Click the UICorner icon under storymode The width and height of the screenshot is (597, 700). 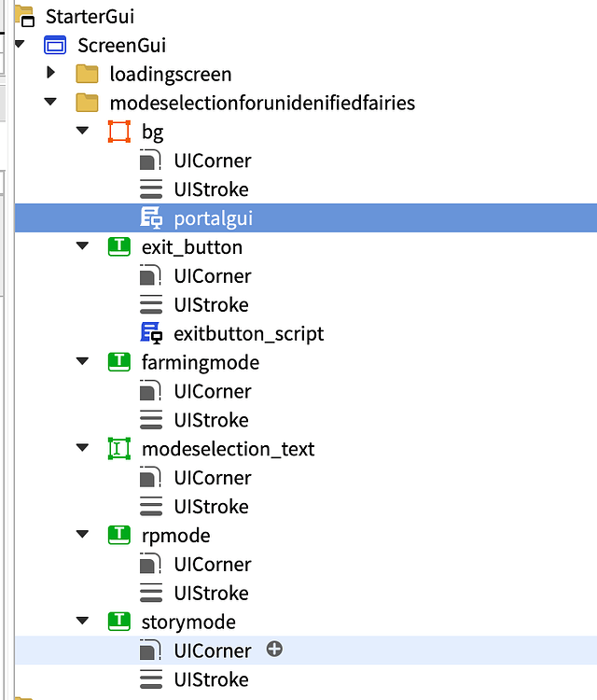(151, 651)
